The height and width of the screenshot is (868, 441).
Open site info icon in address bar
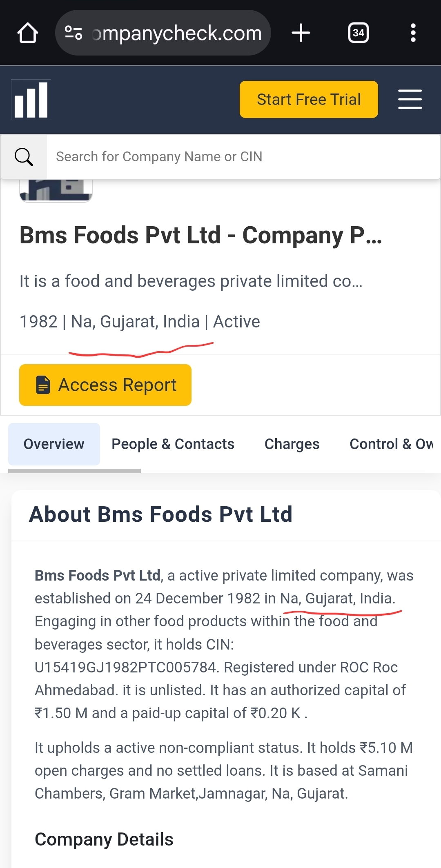pyautogui.click(x=73, y=33)
